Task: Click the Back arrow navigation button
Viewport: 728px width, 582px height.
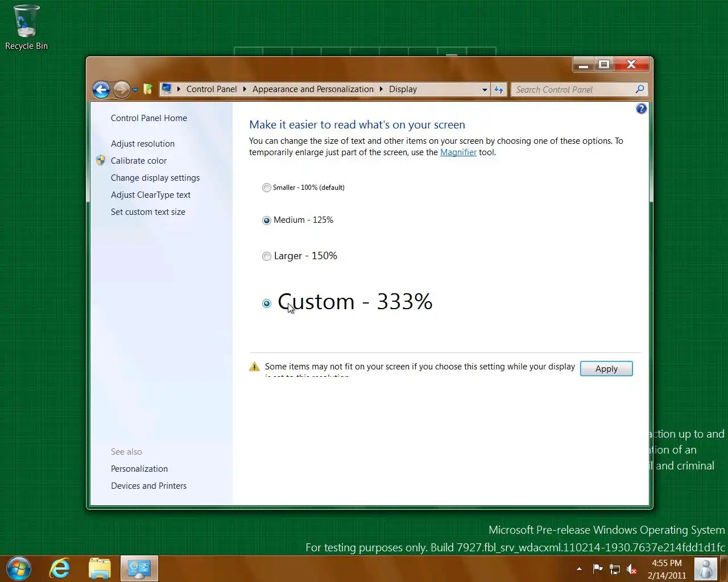Action: click(x=101, y=89)
